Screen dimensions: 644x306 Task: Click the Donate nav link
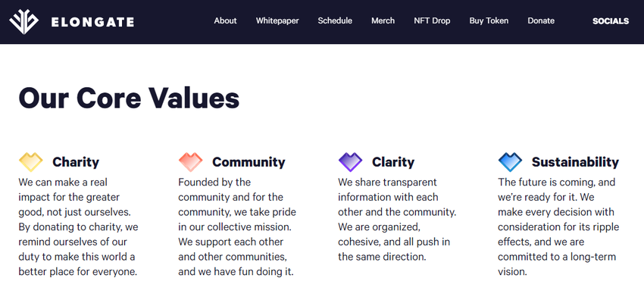[x=541, y=21]
